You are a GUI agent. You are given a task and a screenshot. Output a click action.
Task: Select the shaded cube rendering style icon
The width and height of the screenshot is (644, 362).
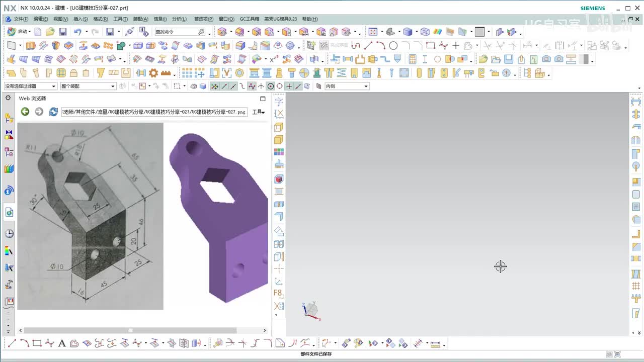(408, 32)
